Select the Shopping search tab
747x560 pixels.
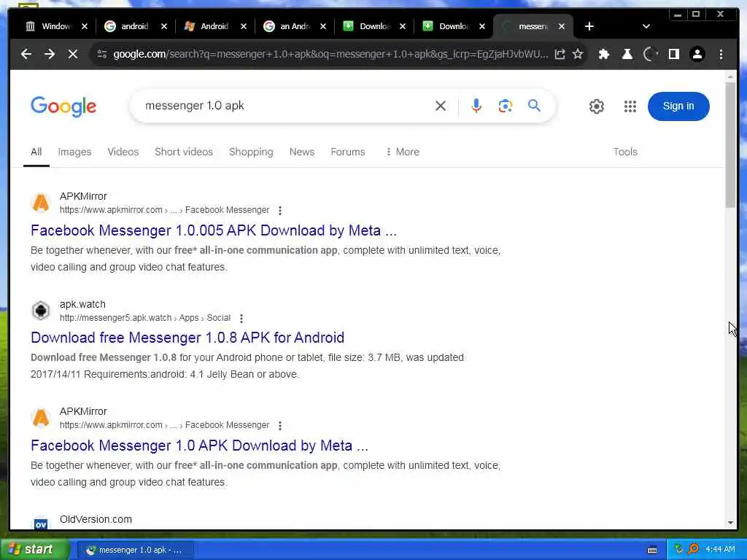[x=251, y=152]
